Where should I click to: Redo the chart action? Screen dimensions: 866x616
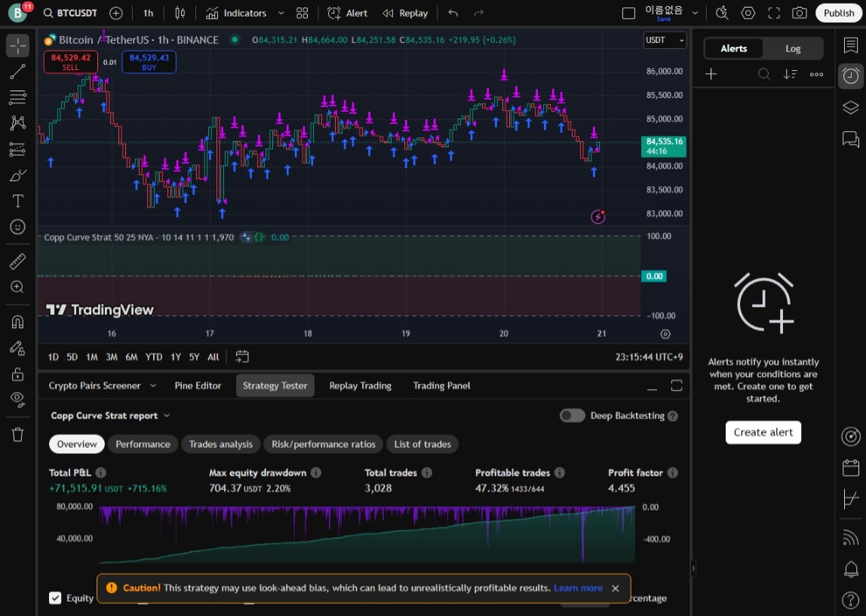point(479,14)
